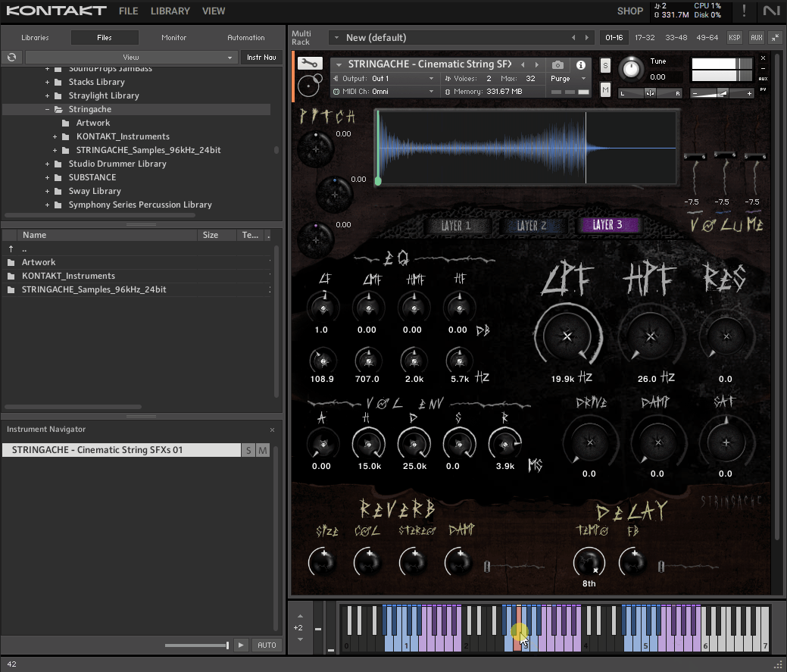787x672 pixels.
Task: Collapse the Stringache folder in tree
Action: [x=48, y=109]
